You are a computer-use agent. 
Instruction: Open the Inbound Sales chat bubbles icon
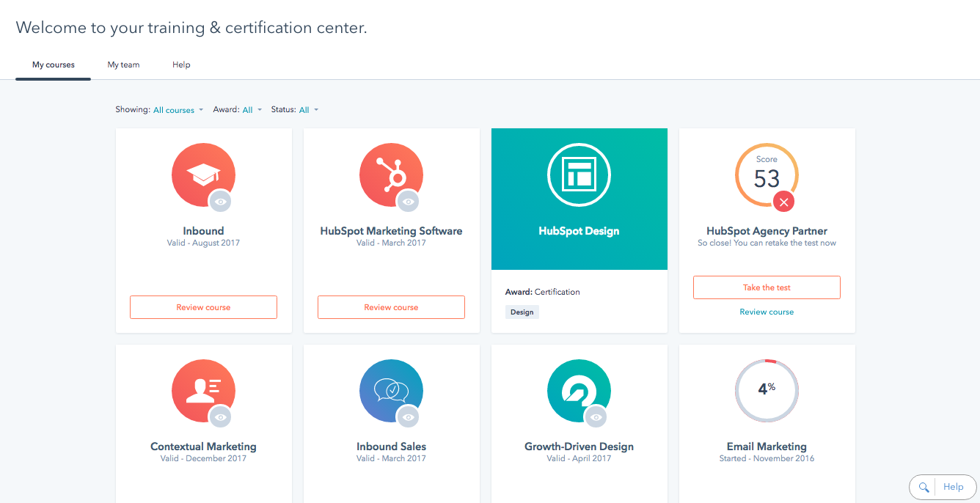coord(391,391)
